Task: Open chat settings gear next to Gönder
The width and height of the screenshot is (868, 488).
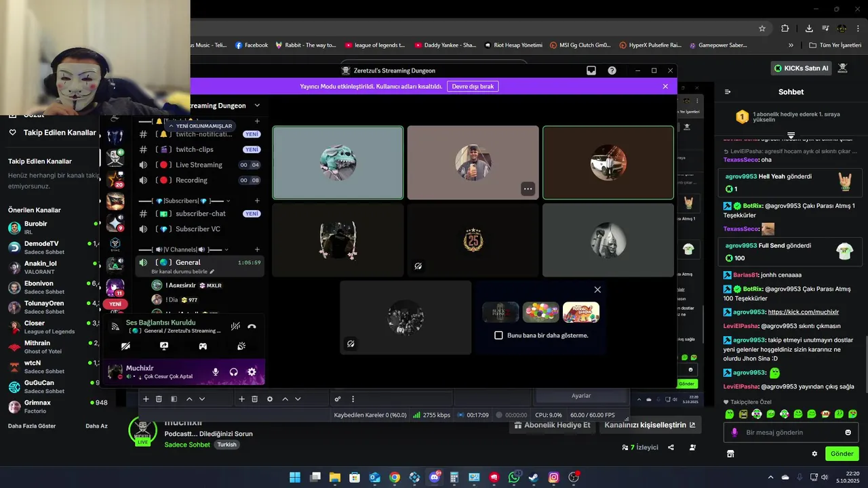Action: (x=814, y=453)
